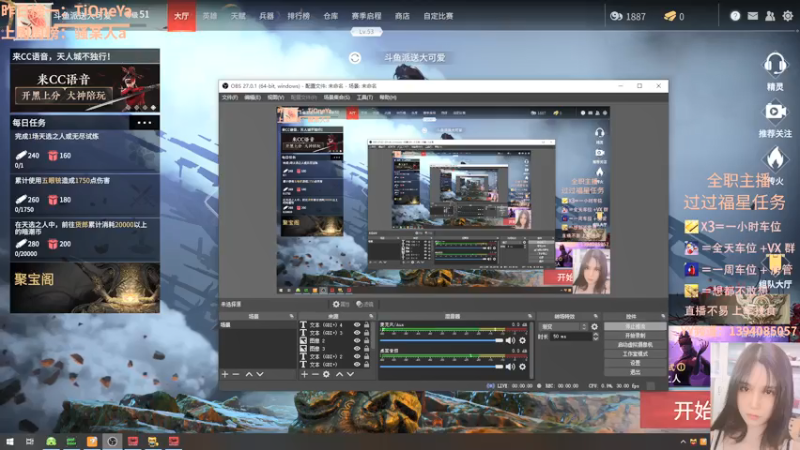Click the 推荐关注 camera icon

(x=774, y=111)
